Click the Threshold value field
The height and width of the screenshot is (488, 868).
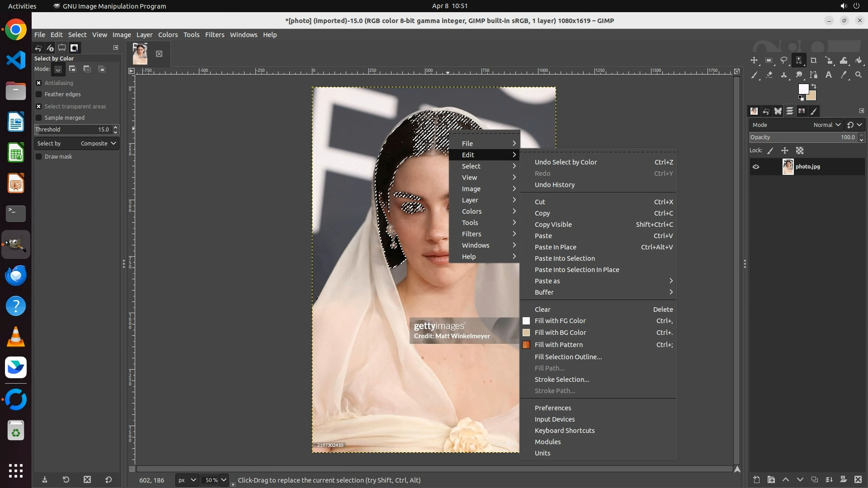[72, 130]
